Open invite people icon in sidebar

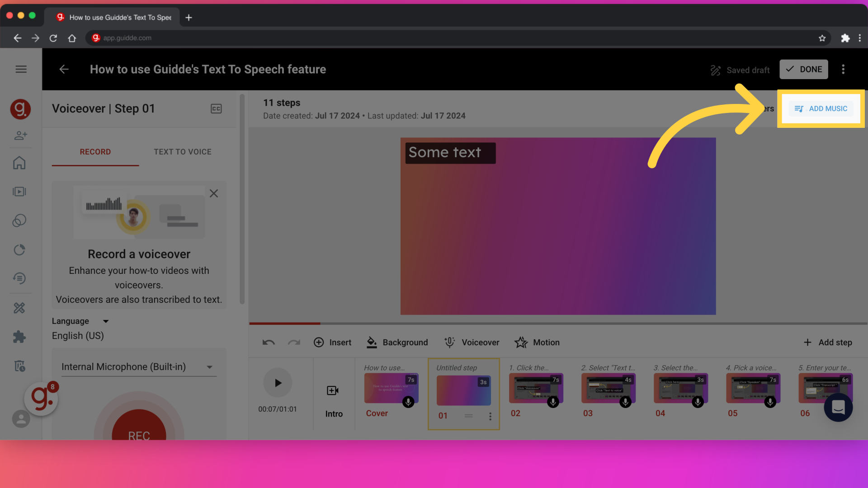pyautogui.click(x=20, y=135)
